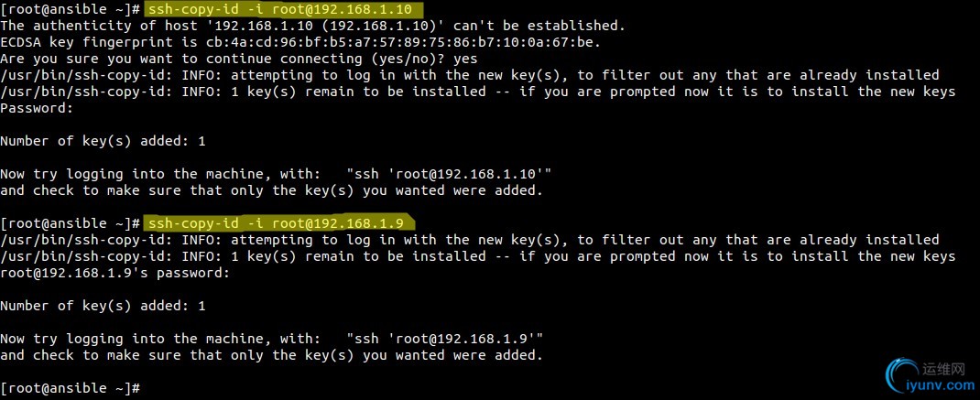
Task: Click the ECDSA key fingerprint line
Action: tap(300, 42)
